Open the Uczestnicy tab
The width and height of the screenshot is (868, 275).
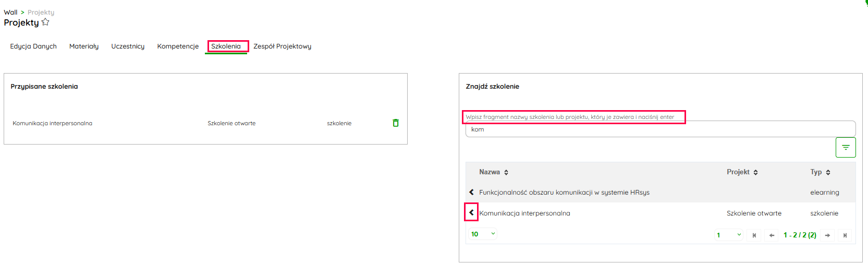click(128, 46)
